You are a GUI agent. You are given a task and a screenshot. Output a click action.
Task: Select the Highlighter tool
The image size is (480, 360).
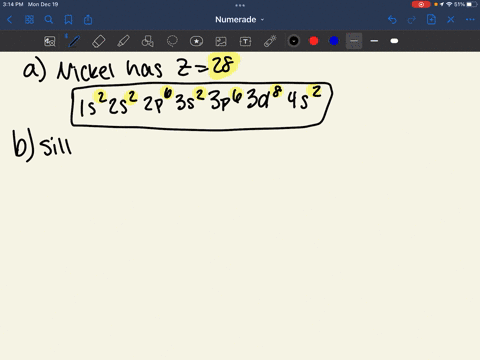(123, 41)
